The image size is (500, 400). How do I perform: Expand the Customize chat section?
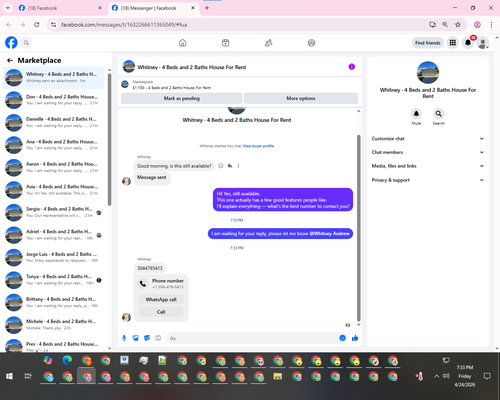(x=428, y=139)
